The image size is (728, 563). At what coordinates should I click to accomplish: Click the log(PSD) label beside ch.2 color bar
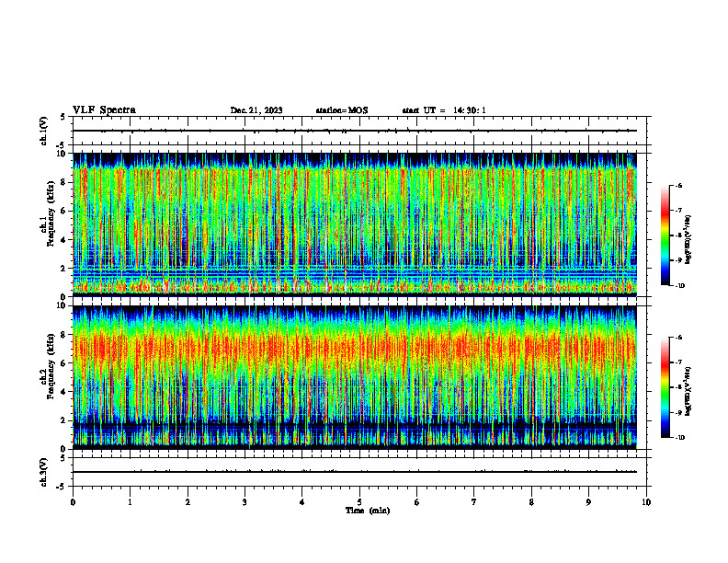tap(688, 391)
